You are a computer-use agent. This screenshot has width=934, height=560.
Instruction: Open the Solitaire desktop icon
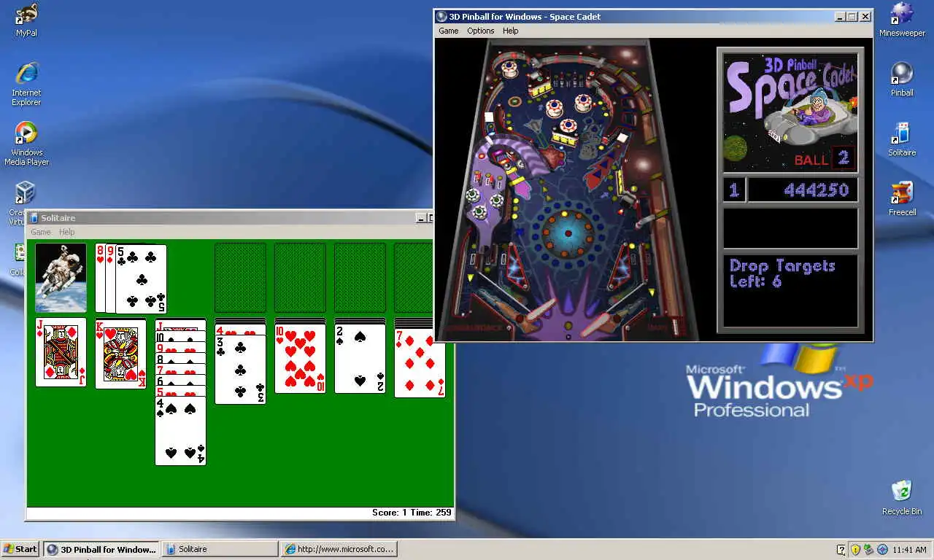(902, 139)
